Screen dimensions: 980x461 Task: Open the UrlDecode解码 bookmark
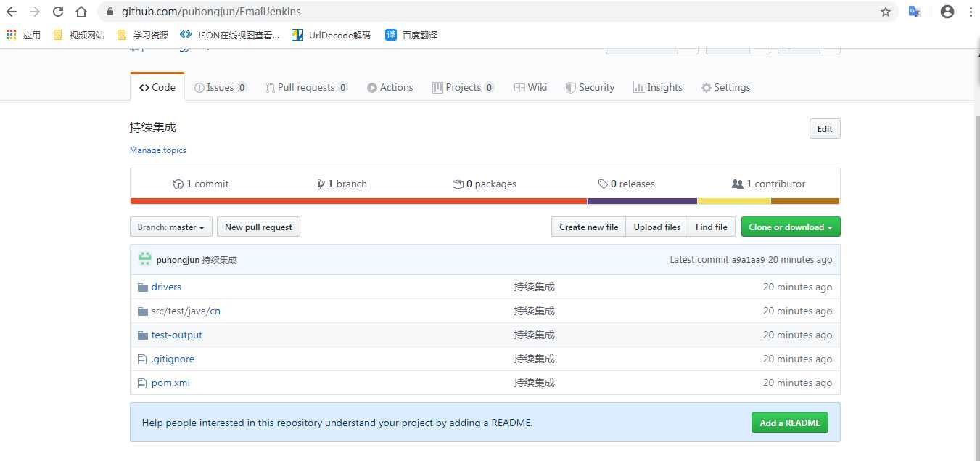(331, 35)
